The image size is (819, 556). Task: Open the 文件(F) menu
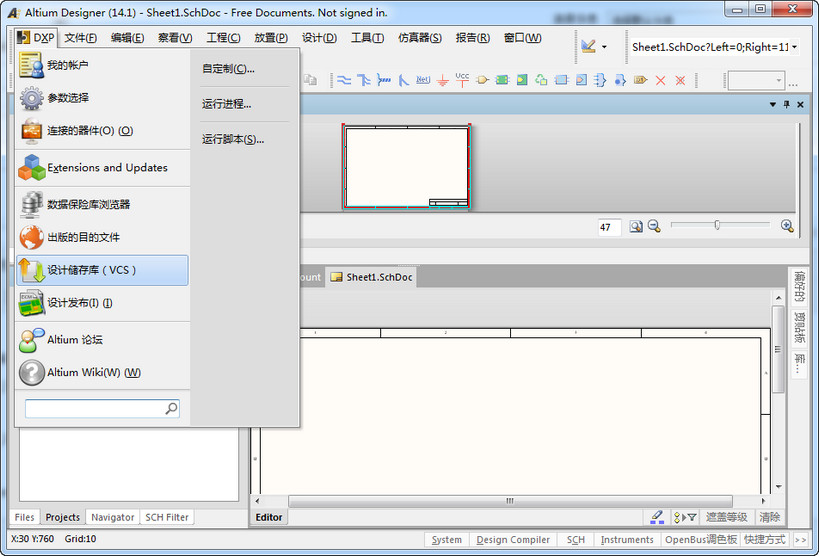[x=80, y=38]
